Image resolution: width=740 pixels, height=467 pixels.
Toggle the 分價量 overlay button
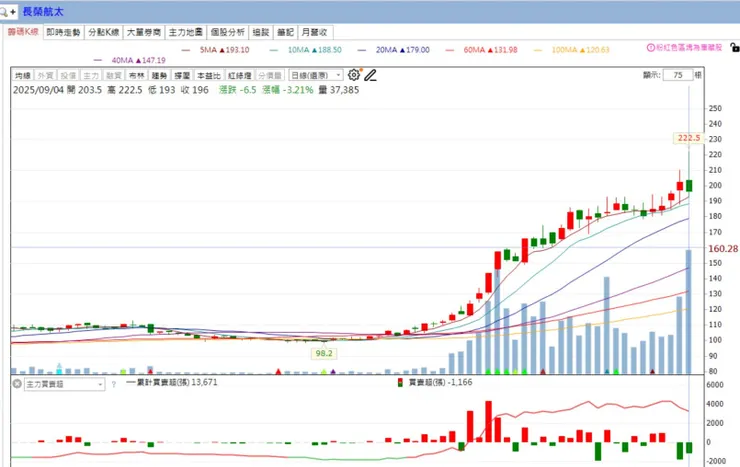coord(269,75)
